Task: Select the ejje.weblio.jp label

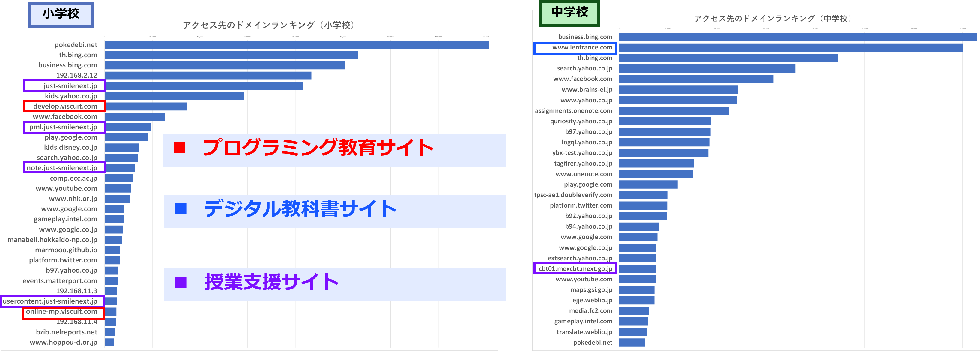Action: coord(592,300)
